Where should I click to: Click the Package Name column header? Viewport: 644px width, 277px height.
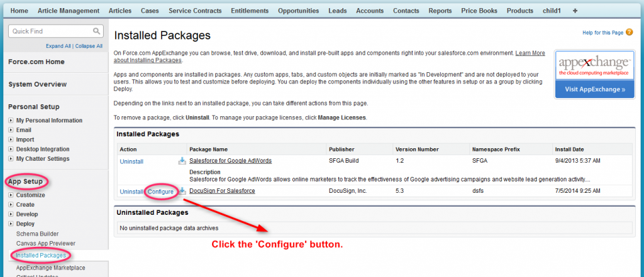click(209, 149)
